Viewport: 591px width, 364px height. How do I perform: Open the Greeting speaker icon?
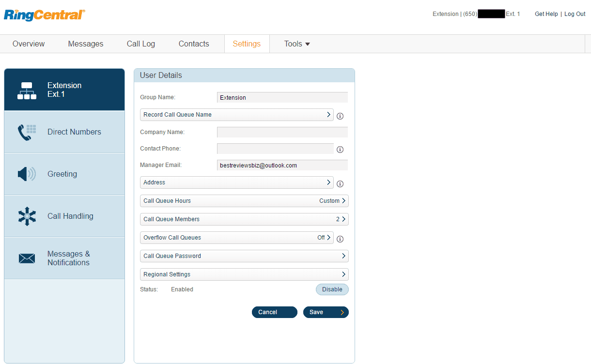[x=27, y=174]
